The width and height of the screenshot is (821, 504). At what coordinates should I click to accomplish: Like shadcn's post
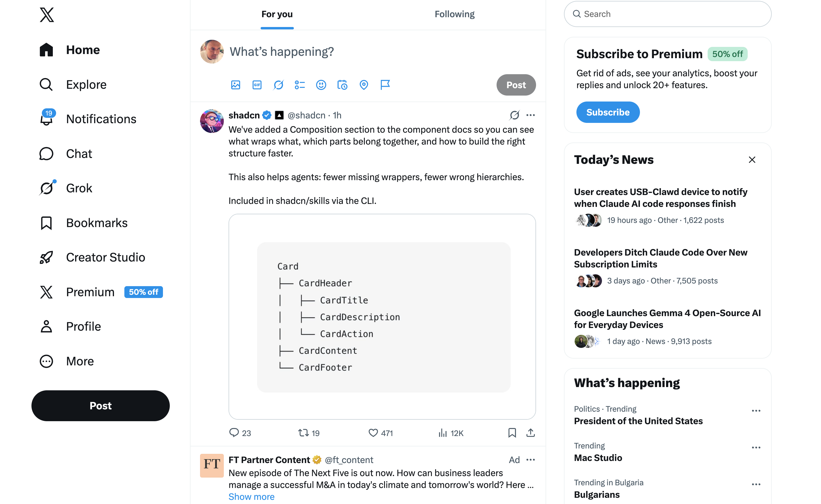[373, 433]
